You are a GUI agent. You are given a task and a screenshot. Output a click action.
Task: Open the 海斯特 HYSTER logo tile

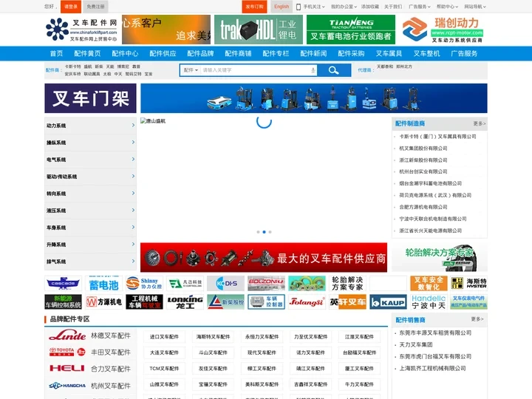pos(469,283)
